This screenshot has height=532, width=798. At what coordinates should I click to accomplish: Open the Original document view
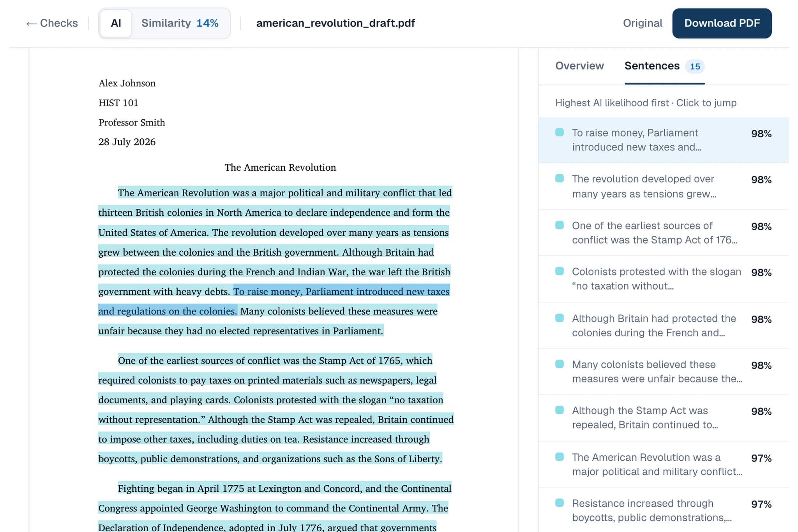coord(642,23)
